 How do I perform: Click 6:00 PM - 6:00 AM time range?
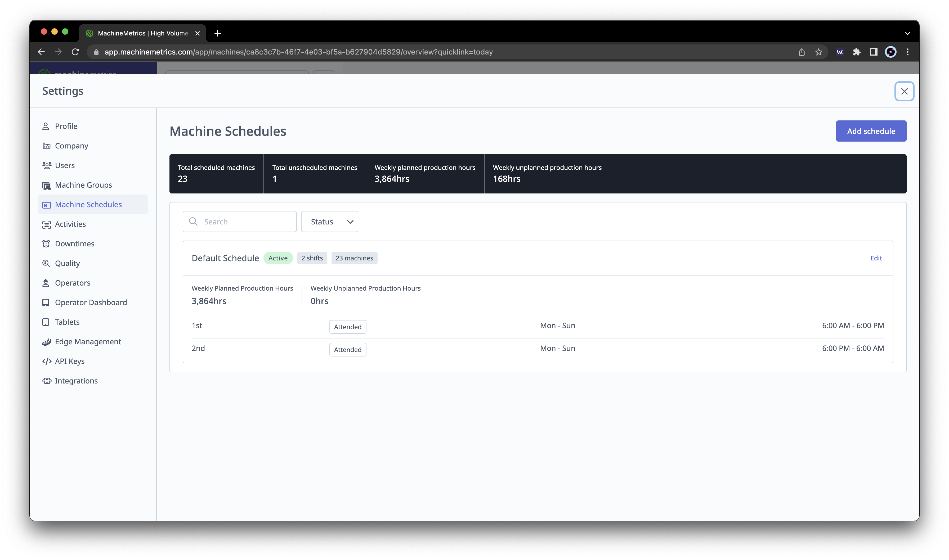coord(853,348)
